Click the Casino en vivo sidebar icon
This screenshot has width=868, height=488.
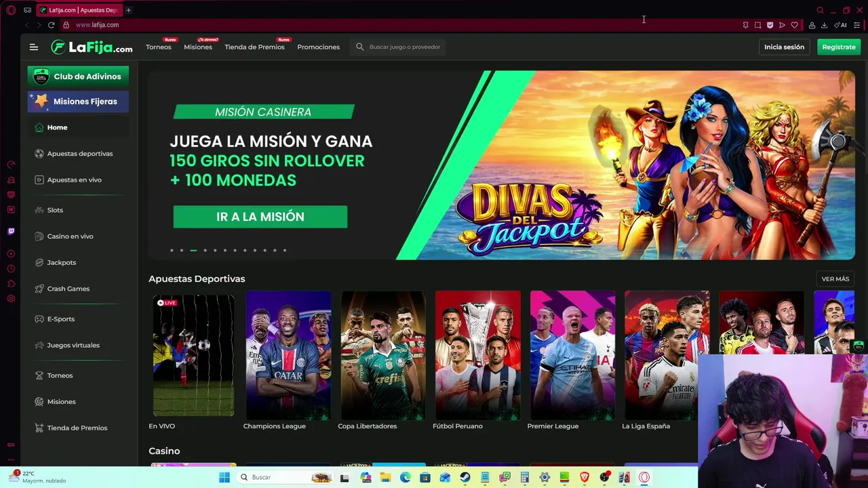click(39, 236)
